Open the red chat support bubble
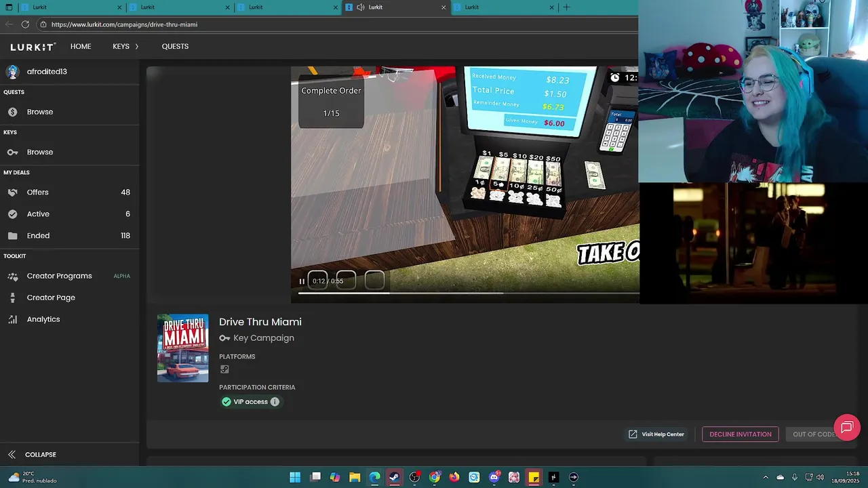 (x=847, y=428)
